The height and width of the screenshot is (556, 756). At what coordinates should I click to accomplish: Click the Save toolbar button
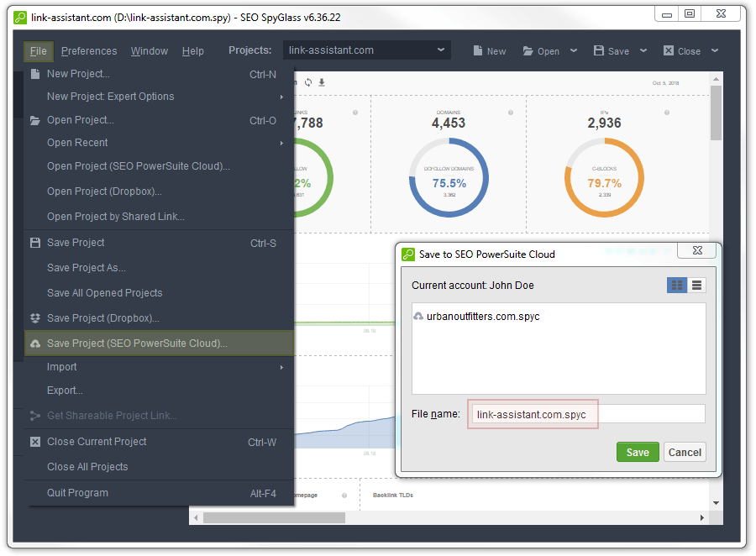point(612,51)
